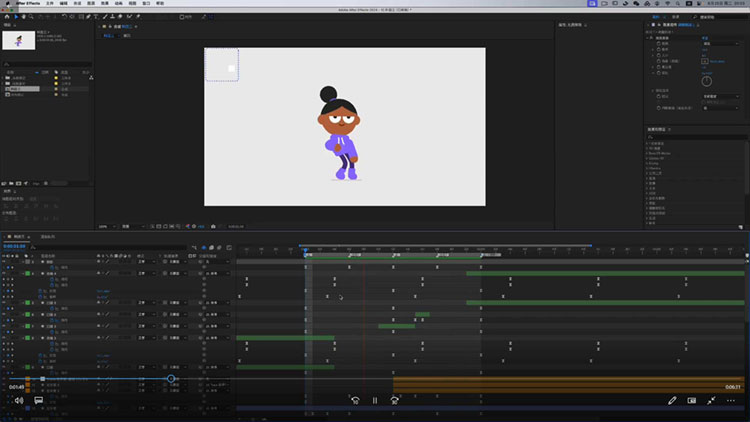Open the canvas zoom percentage dropdown
This screenshot has height=422, width=750.
[x=105, y=227]
